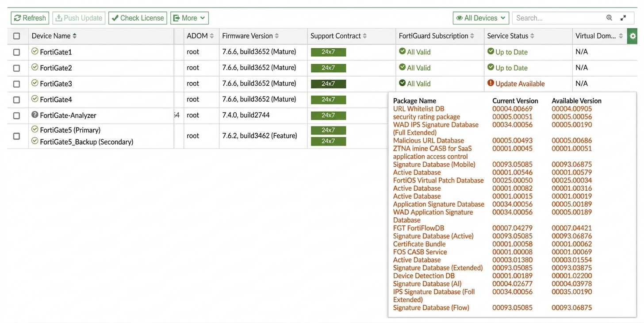Image resolution: width=644 pixels, height=323 pixels.
Task: Open the FortiGate1 device link
Action: point(56,52)
